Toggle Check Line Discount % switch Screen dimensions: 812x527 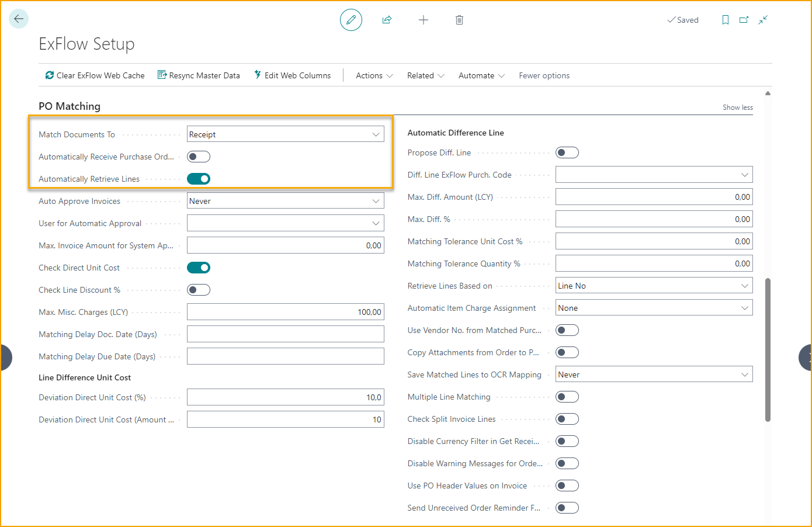[x=199, y=290]
